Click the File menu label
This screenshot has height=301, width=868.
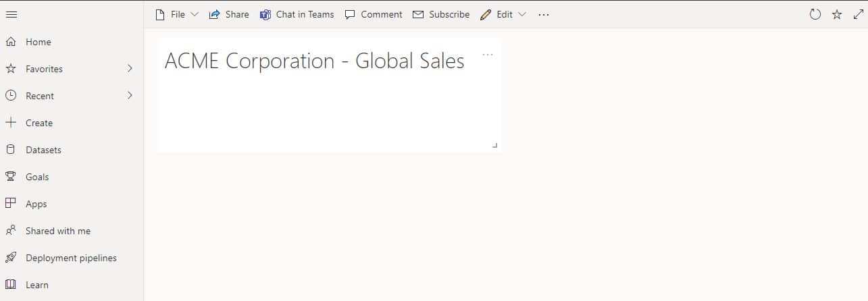click(178, 14)
